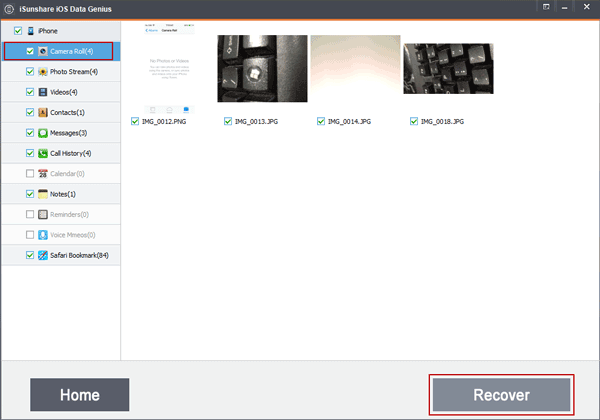The width and height of the screenshot is (600, 420).
Task: Select the IMG_0012.PNG screenshot thumbnail
Action: coord(169,68)
